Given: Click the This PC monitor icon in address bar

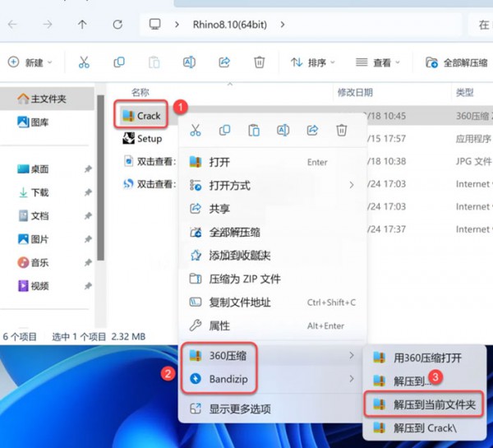Looking at the screenshot, I should tap(155, 24).
